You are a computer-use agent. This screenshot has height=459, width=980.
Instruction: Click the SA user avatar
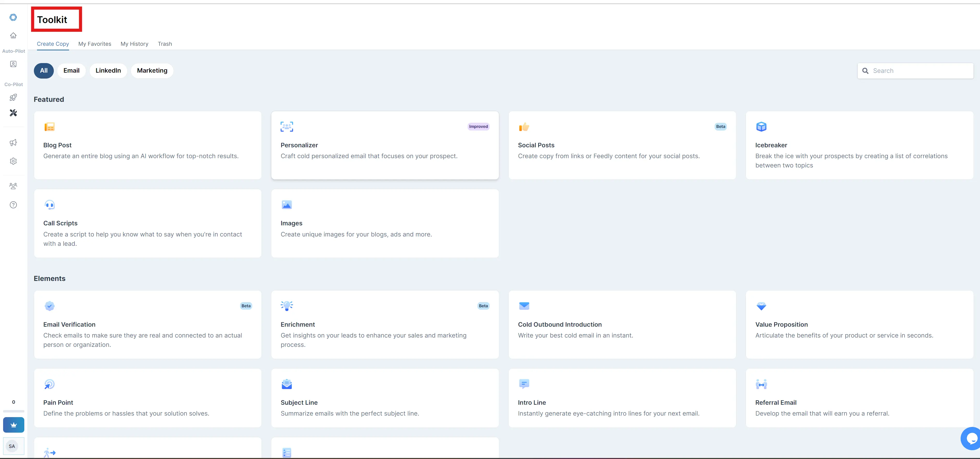(x=12, y=446)
